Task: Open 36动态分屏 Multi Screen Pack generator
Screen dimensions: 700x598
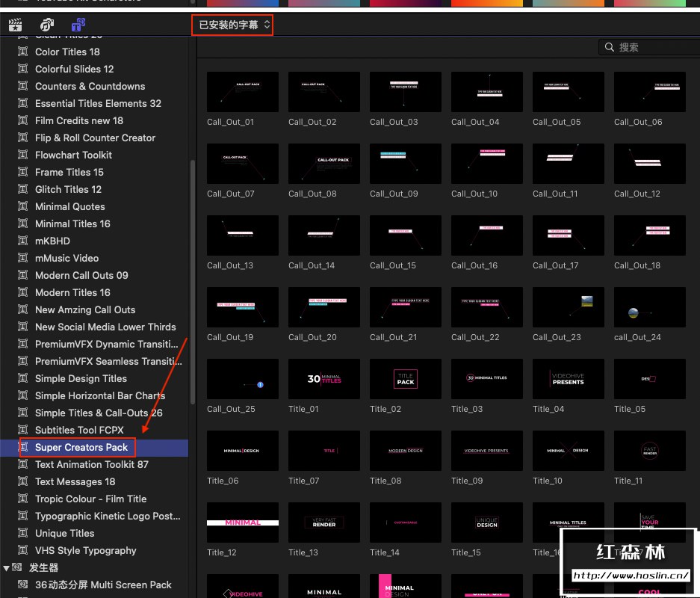Action: [x=103, y=585]
